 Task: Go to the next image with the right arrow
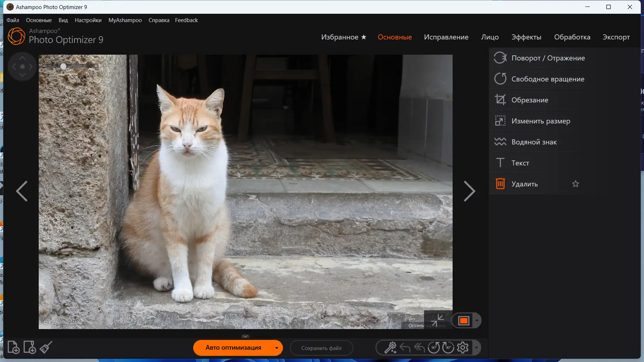click(x=470, y=191)
